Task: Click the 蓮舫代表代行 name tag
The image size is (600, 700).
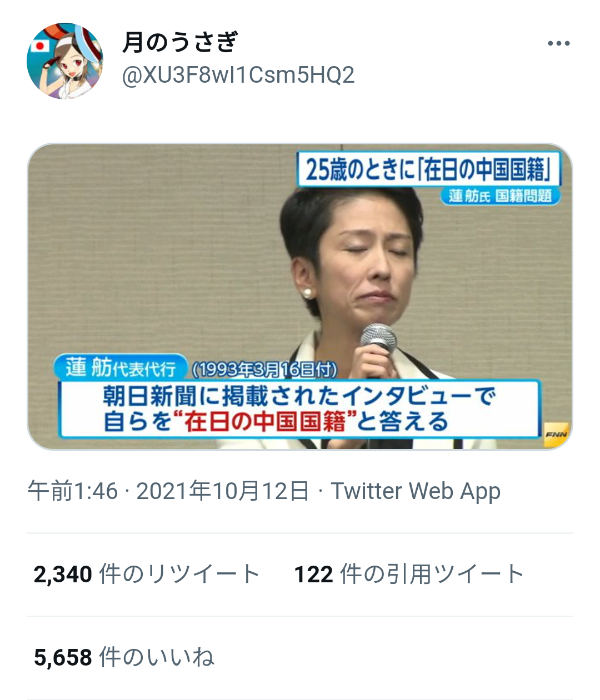Action: [121, 367]
